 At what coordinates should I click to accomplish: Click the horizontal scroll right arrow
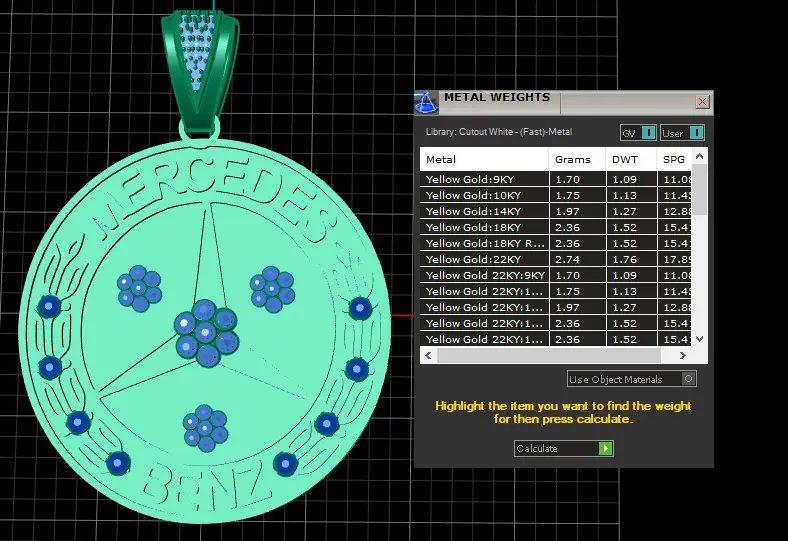(x=682, y=355)
